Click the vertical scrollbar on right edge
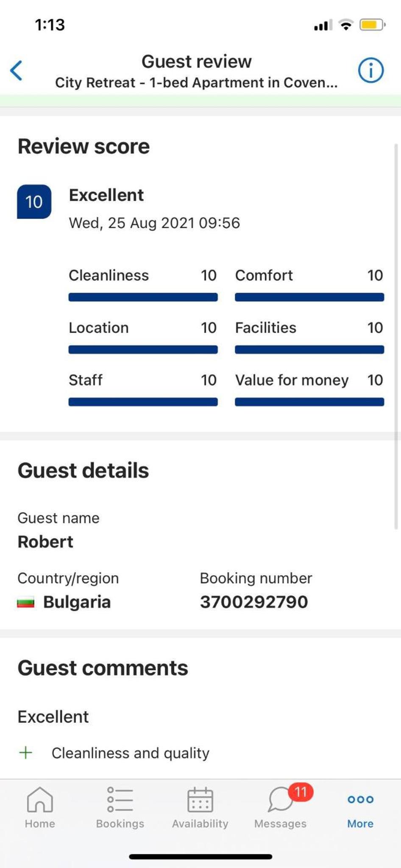This screenshot has width=401, height=868. (396, 337)
